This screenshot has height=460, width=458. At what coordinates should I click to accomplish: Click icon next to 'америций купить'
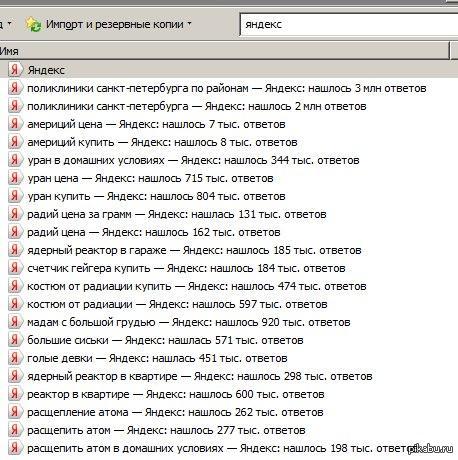(15, 142)
